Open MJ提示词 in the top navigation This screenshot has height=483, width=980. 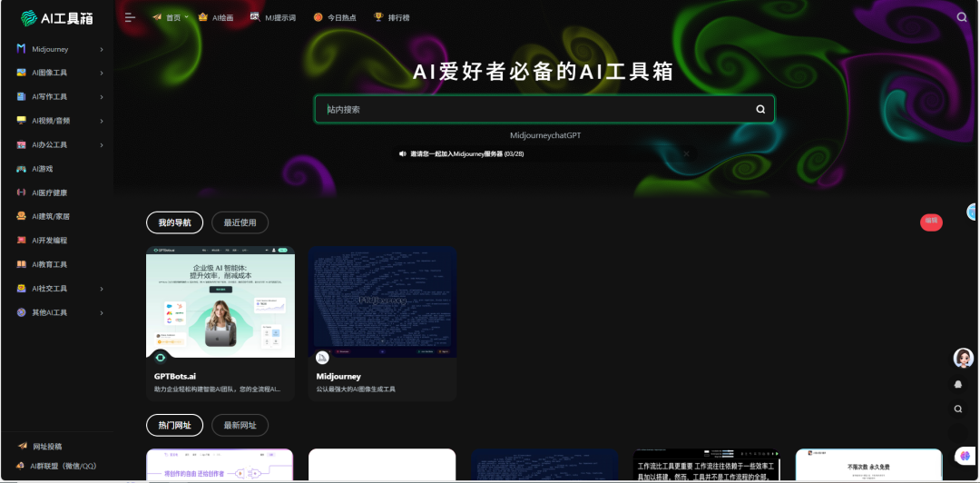(x=272, y=17)
